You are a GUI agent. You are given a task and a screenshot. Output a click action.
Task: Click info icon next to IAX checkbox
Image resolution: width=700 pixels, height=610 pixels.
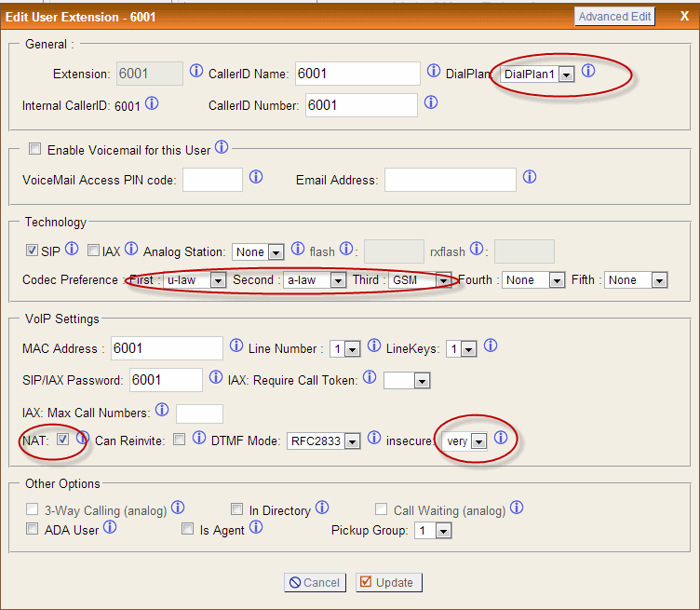coord(131,249)
